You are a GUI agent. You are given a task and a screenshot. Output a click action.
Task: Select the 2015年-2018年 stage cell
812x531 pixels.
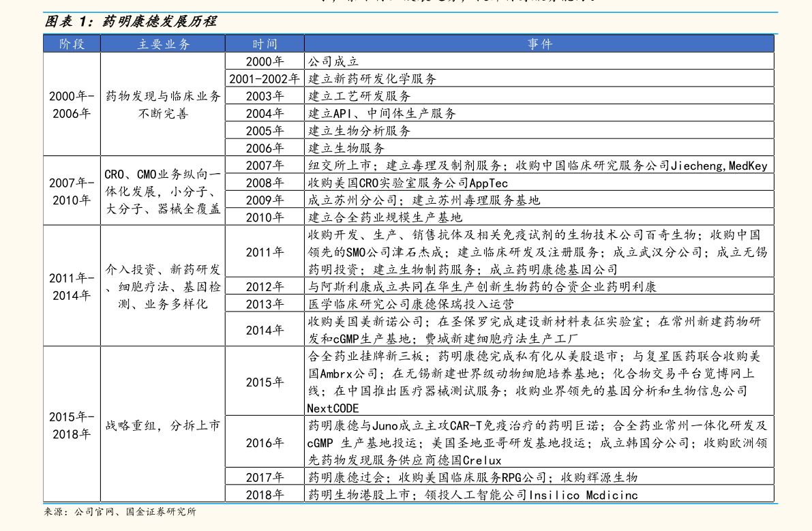pos(72,425)
